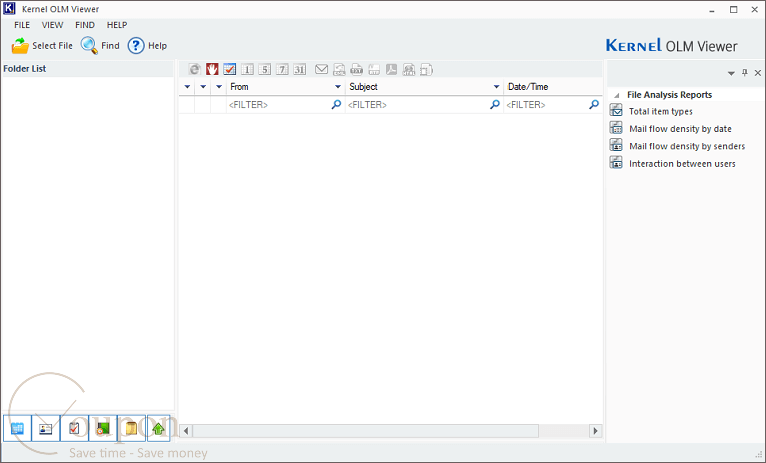Open second column dropdown arrow in list header
The height and width of the screenshot is (463, 766).
coord(203,87)
